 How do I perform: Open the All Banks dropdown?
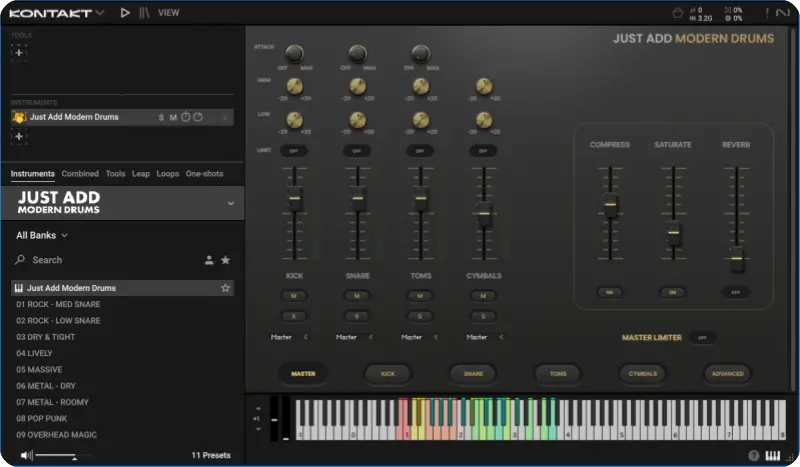(x=42, y=236)
